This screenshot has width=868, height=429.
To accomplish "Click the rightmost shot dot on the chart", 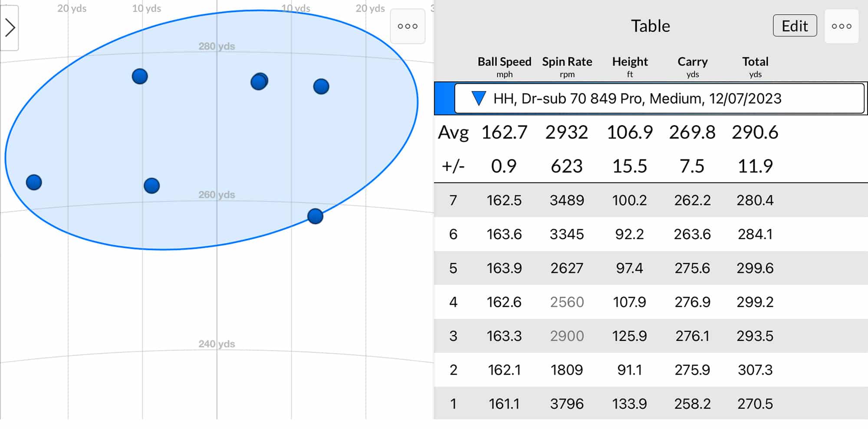I will (321, 87).
